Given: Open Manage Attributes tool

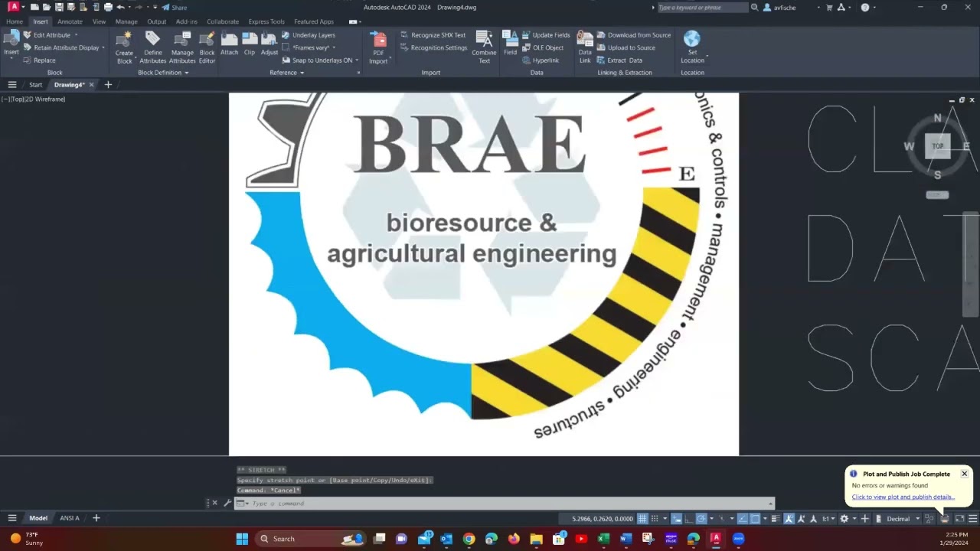Looking at the screenshot, I should (182, 47).
